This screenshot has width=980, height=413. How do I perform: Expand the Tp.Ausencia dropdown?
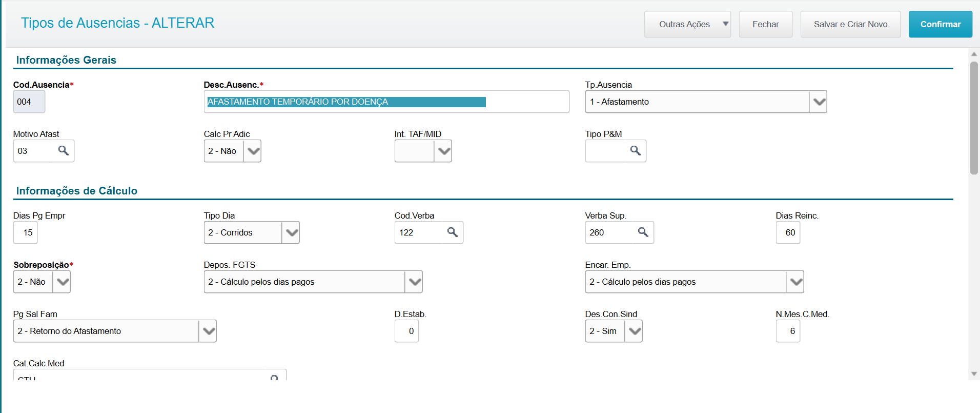coord(819,102)
